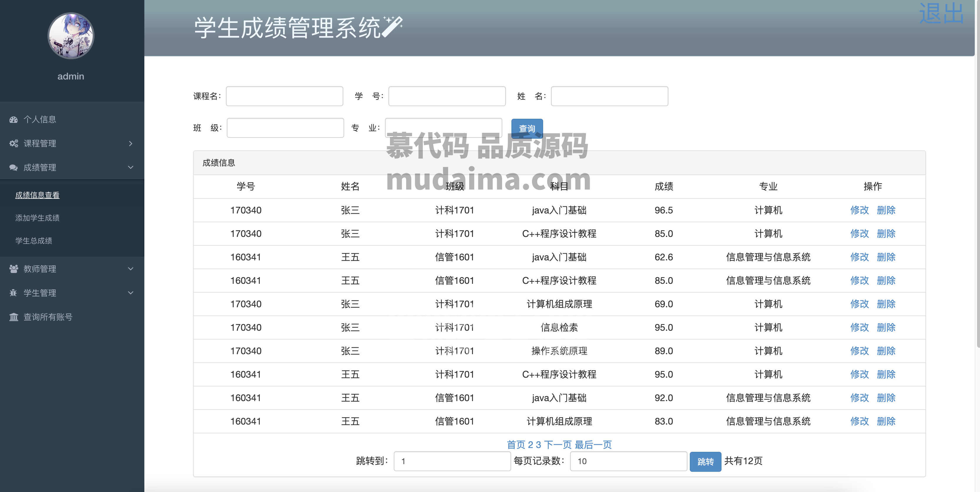This screenshot has height=492, width=980.
Task: Click 删除 for 张三 java入门基础 96.5
Action: (886, 210)
